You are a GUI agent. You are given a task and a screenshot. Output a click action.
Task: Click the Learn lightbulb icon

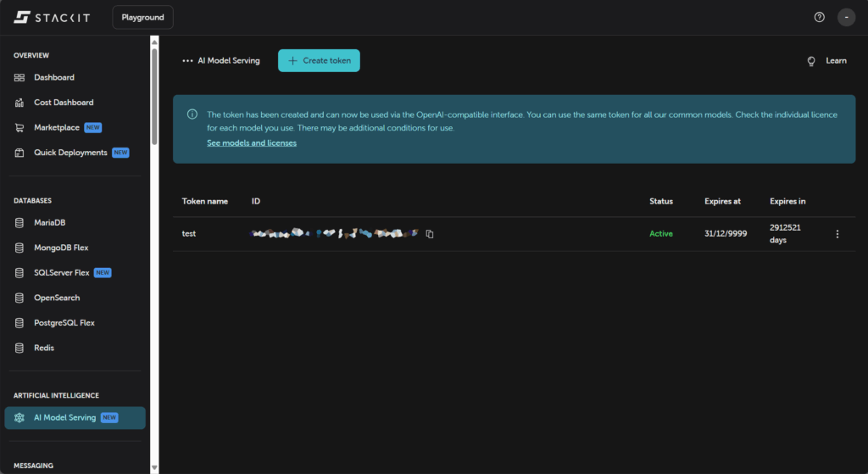coord(811,61)
